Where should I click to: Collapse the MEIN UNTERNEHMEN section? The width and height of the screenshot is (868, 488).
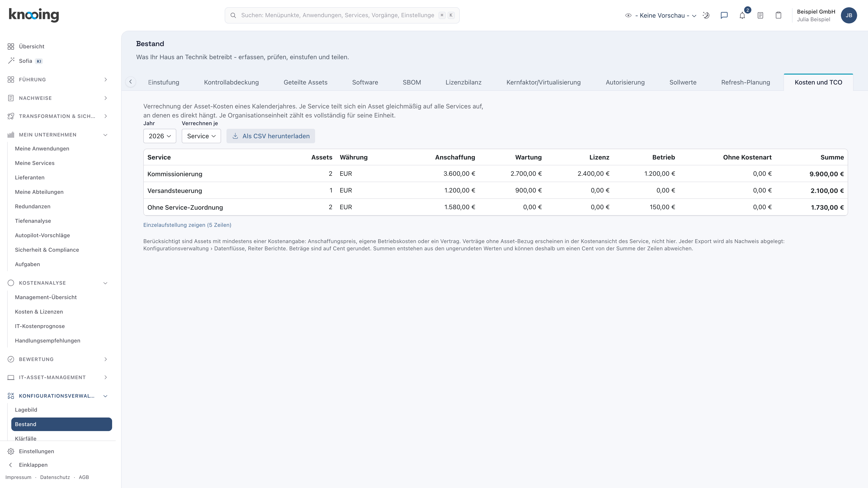[x=58, y=135]
